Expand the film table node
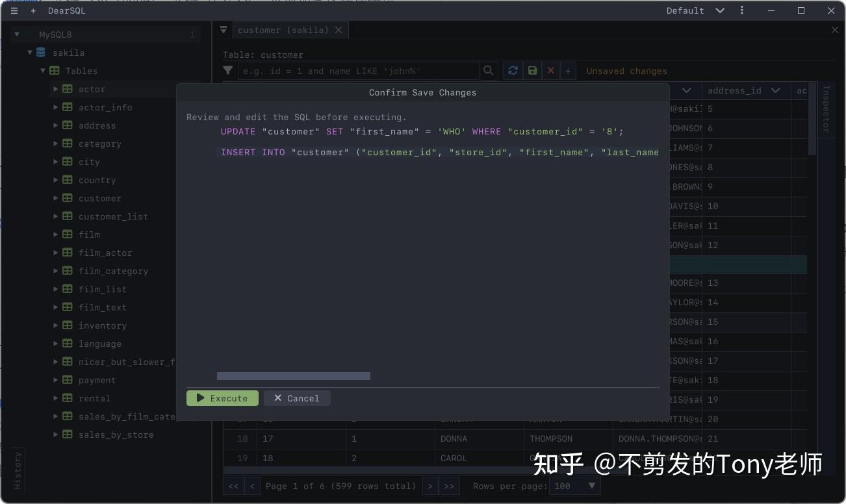Screen dimensions: 846x504 tap(56, 234)
